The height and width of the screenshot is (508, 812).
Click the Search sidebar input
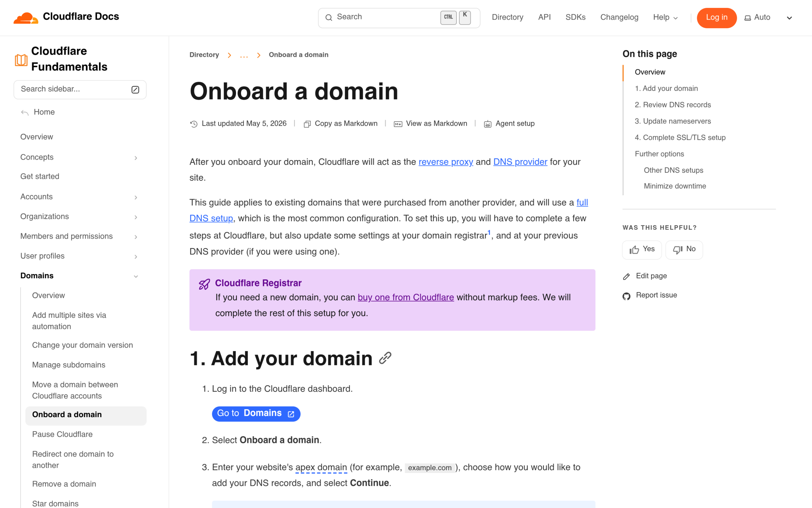pyautogui.click(x=80, y=89)
